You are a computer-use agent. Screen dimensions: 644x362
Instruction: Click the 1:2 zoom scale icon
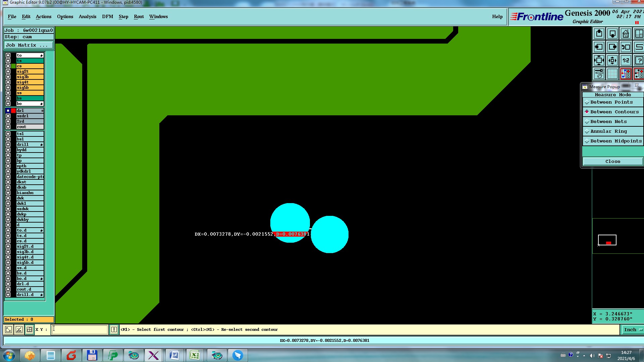pos(626,61)
